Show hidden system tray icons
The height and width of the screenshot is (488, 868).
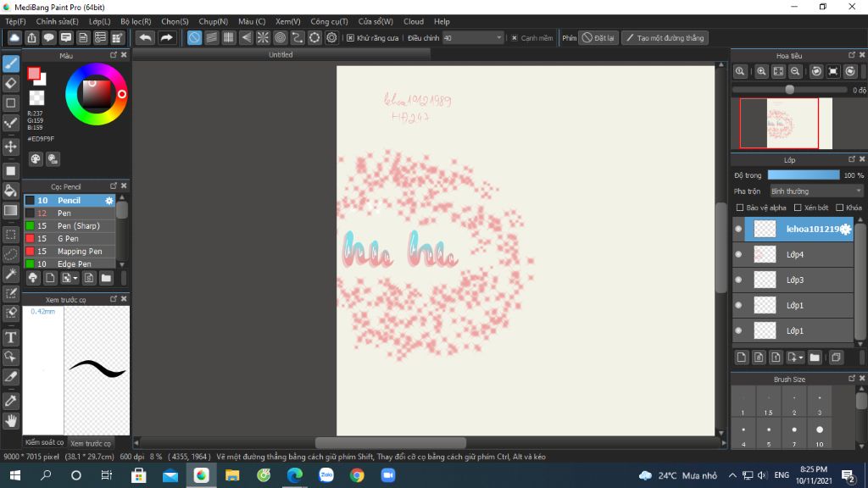(x=732, y=475)
